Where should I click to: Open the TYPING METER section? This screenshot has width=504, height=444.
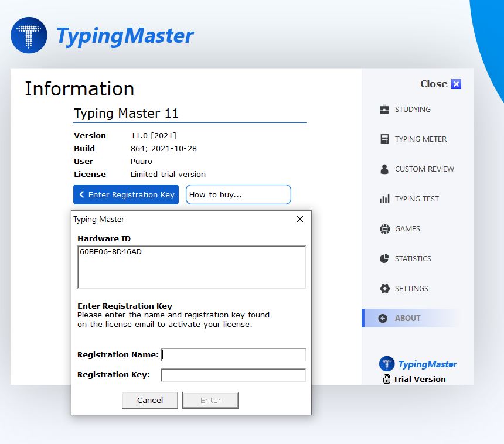click(x=421, y=139)
